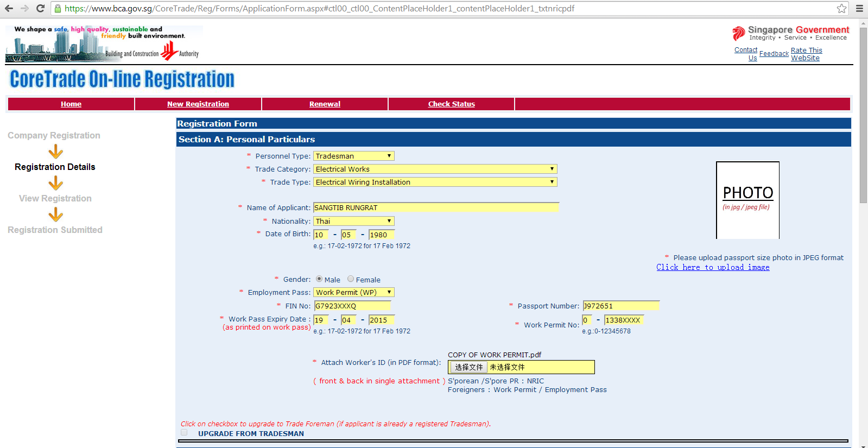Tick the Upgrade From Tradesman checkbox
Viewport: 868px width, 448px height.
click(184, 432)
